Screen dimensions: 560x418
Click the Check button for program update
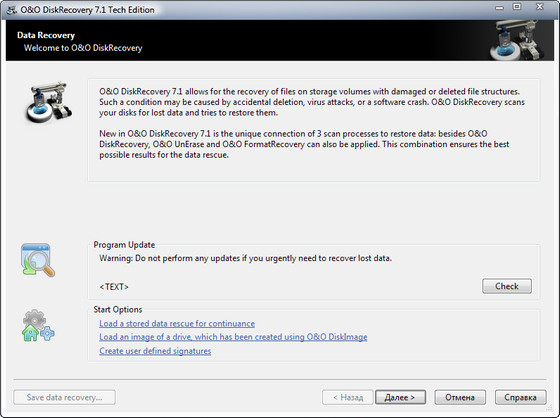coord(507,286)
